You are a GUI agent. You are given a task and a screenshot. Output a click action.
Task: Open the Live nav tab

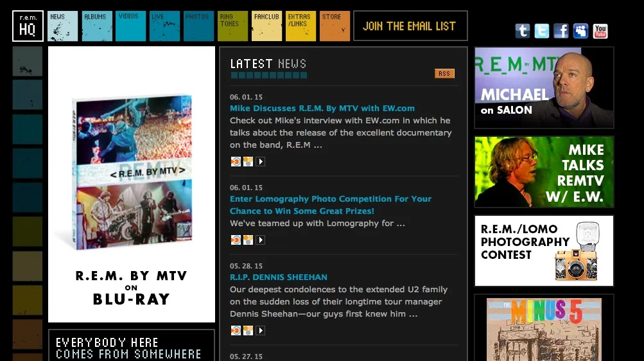[165, 26]
